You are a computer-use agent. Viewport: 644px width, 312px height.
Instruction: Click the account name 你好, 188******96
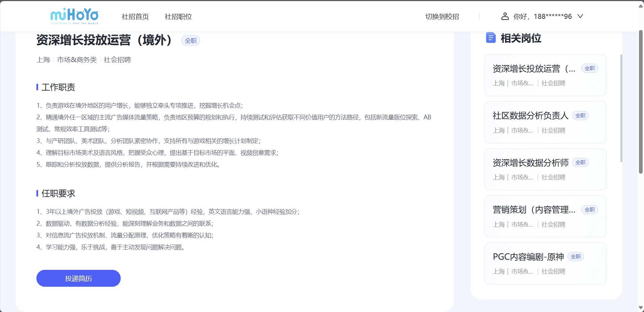coord(542,17)
